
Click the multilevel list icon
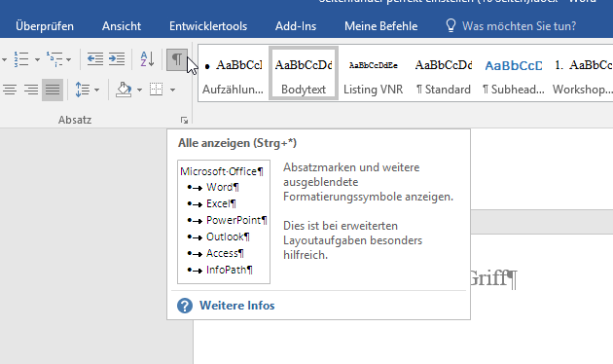[54, 59]
